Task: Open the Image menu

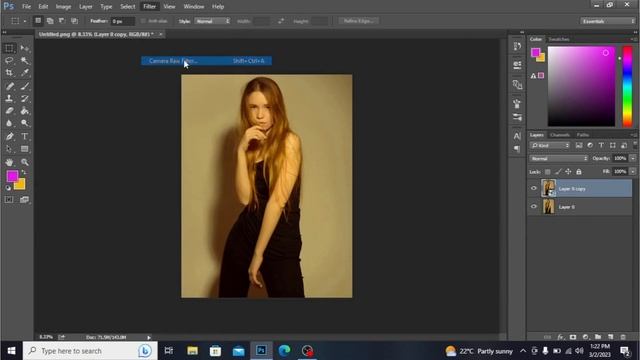Action: click(63, 7)
